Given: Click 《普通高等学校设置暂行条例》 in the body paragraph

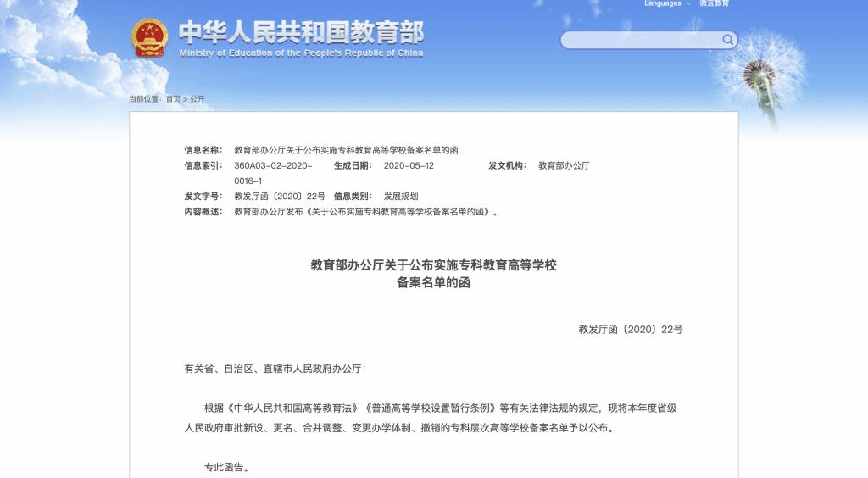Looking at the screenshot, I should click(429, 409).
